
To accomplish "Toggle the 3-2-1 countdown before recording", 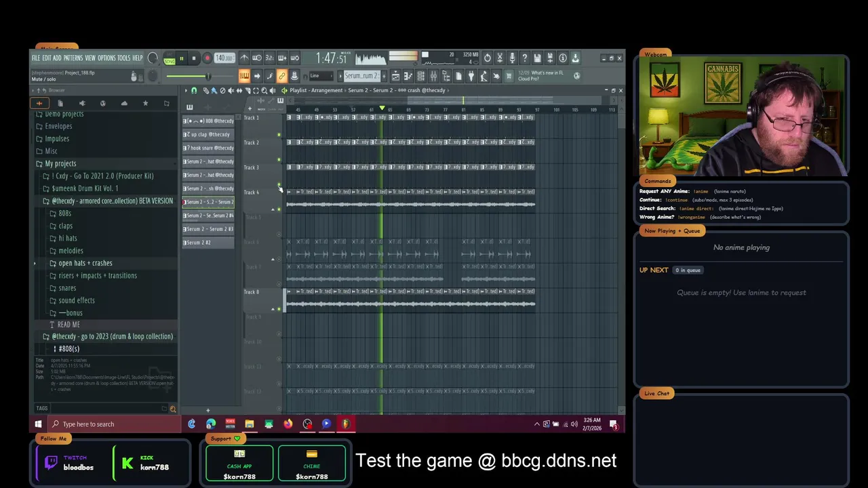I will click(x=269, y=58).
